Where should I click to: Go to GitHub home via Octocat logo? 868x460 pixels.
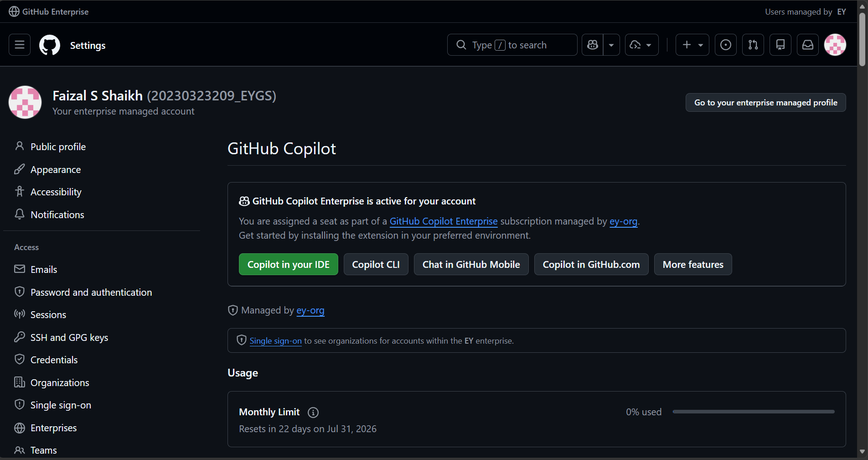click(50, 45)
